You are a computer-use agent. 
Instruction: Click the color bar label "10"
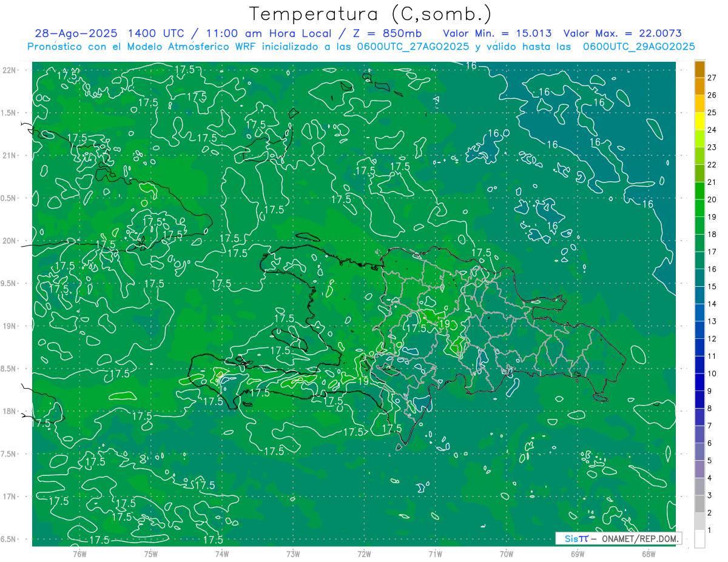(712, 373)
